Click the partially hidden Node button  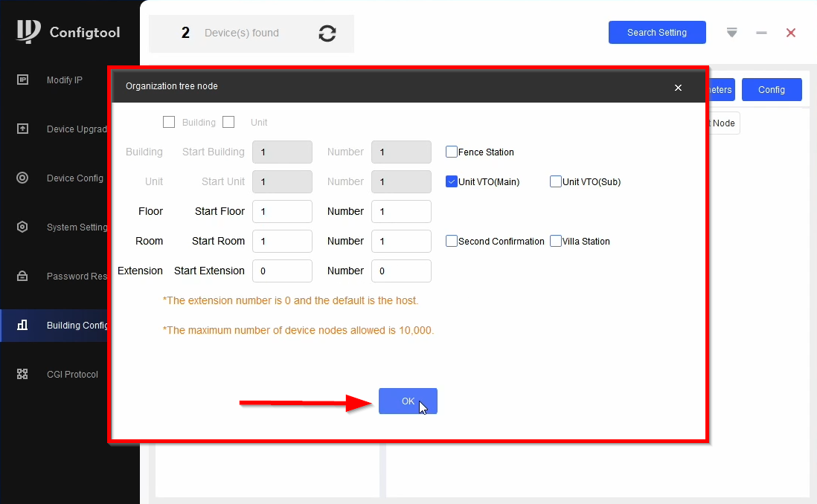724,123
